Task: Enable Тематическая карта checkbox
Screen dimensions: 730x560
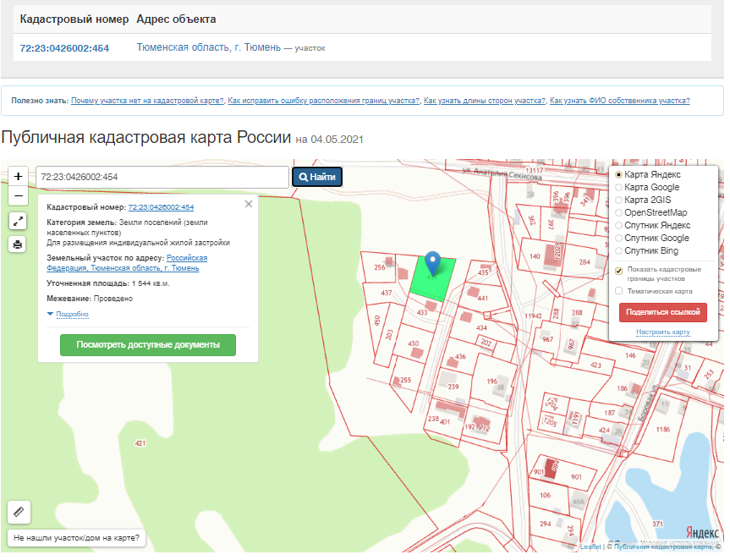Action: pos(618,291)
